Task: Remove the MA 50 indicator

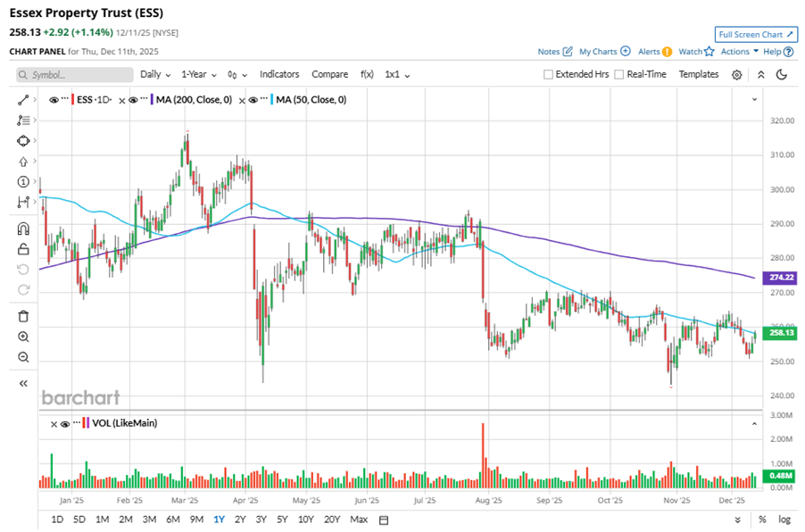Action: point(242,101)
